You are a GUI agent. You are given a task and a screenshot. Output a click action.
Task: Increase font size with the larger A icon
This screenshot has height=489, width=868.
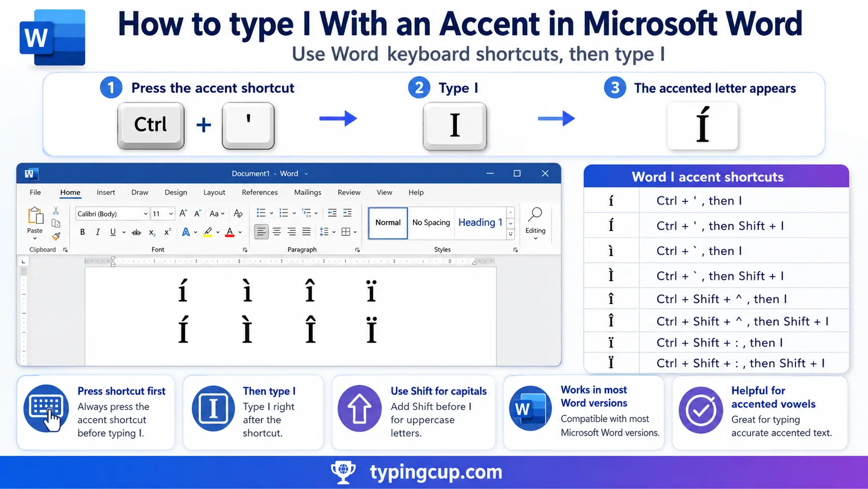pos(183,214)
